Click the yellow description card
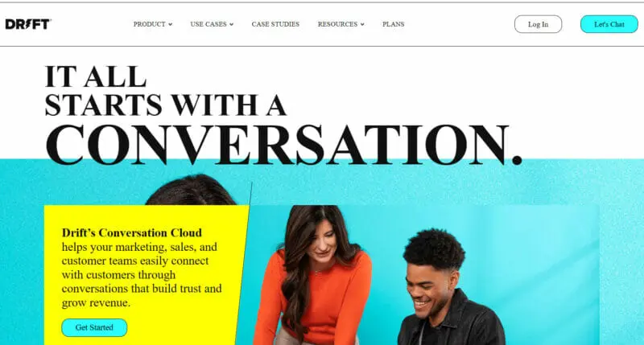Viewport: 644px width, 345px height. (146, 275)
